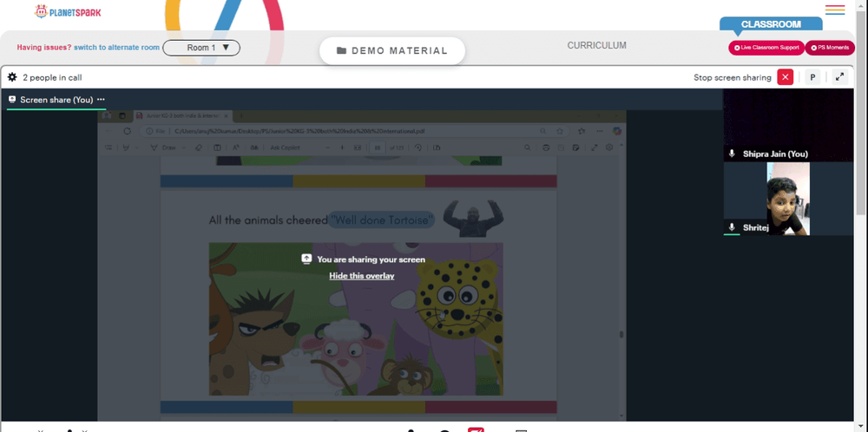
Task: Click the PlanetSpark logo
Action: click(68, 11)
